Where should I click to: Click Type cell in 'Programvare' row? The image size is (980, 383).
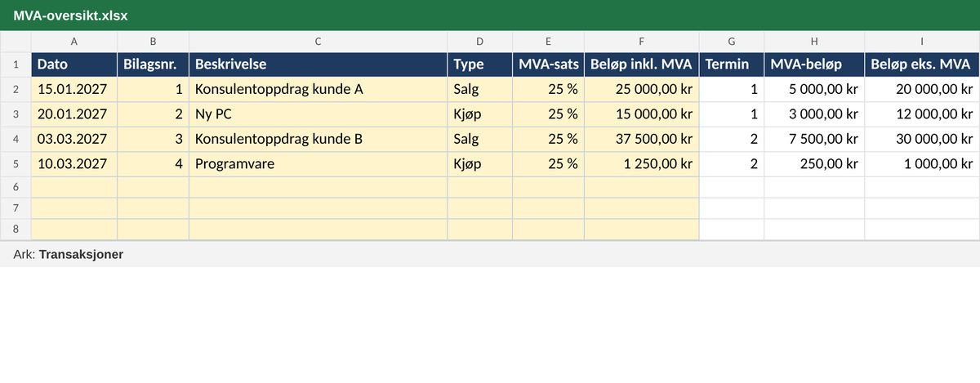point(480,164)
